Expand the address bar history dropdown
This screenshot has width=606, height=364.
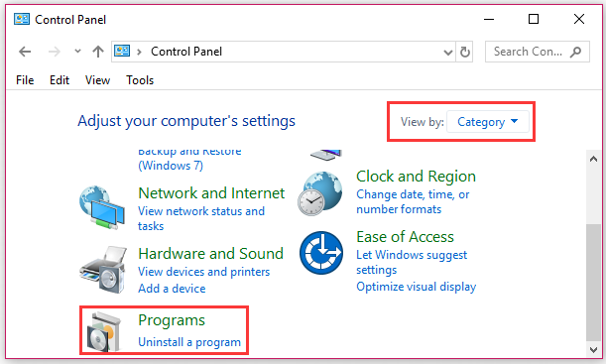click(x=448, y=52)
